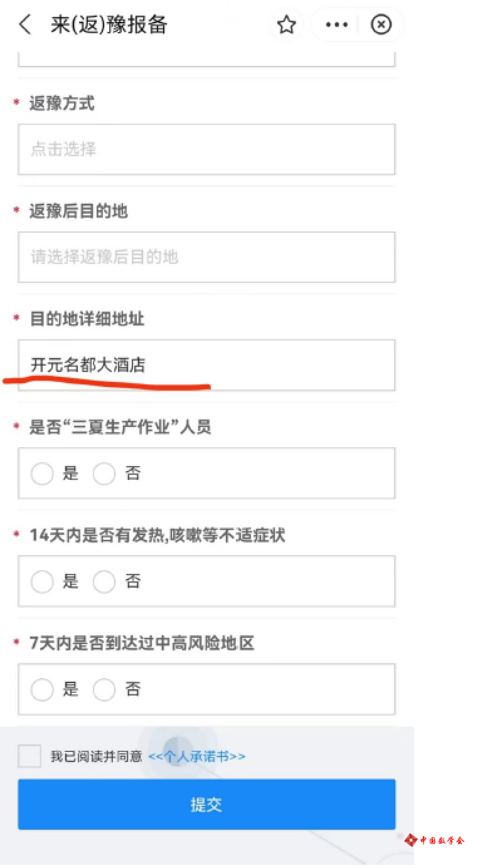The height and width of the screenshot is (868, 480).
Task: Select 否 for 14天内发热咳嗽症状
Action: (x=104, y=581)
